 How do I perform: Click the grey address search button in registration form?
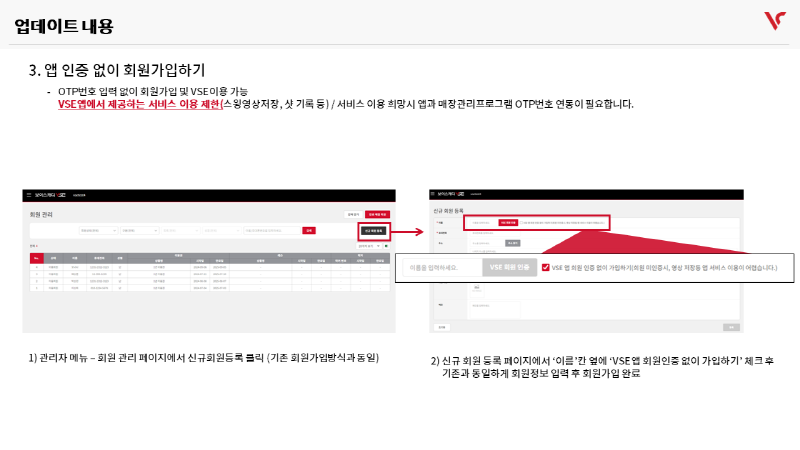click(513, 243)
